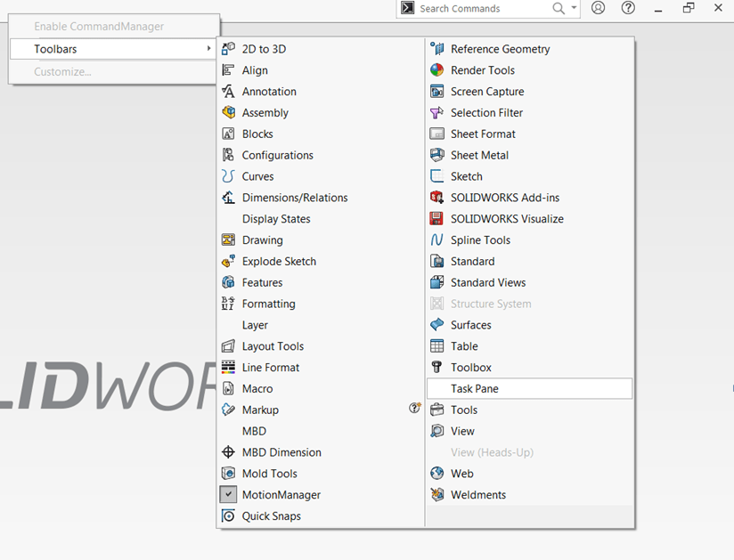
Task: Click the Toolbox bolt icon
Action: click(x=436, y=368)
